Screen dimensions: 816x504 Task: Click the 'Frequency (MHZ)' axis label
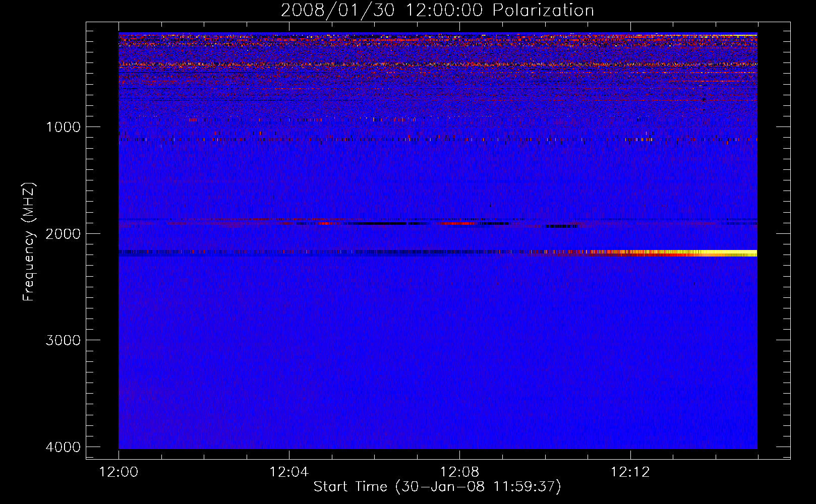click(29, 242)
